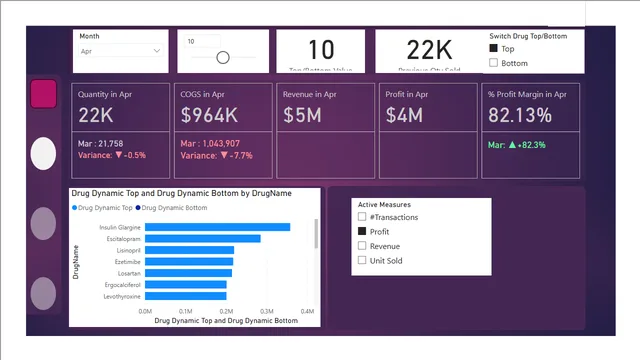The width and height of the screenshot is (640, 360).
Task: Click the DrugName axis label
Action: [x=76, y=262]
